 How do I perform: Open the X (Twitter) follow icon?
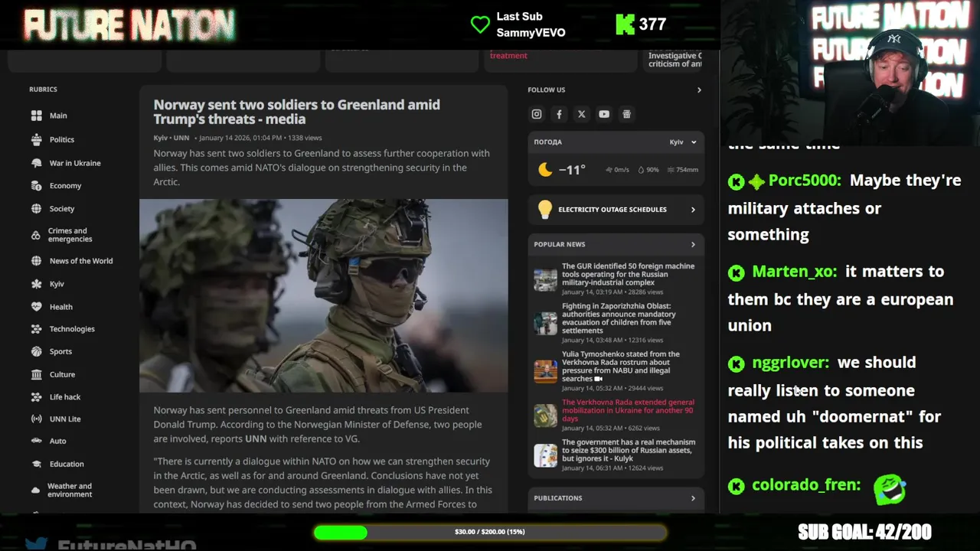click(x=581, y=114)
